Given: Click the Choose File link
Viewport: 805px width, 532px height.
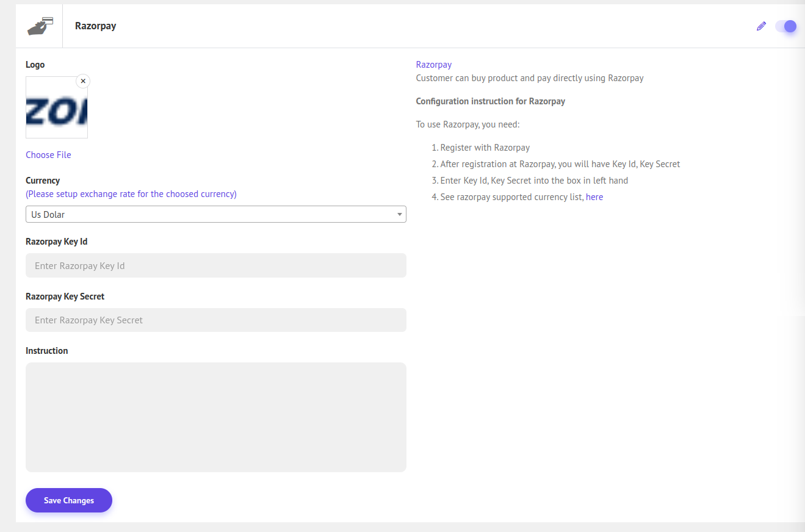Looking at the screenshot, I should pyautogui.click(x=48, y=155).
